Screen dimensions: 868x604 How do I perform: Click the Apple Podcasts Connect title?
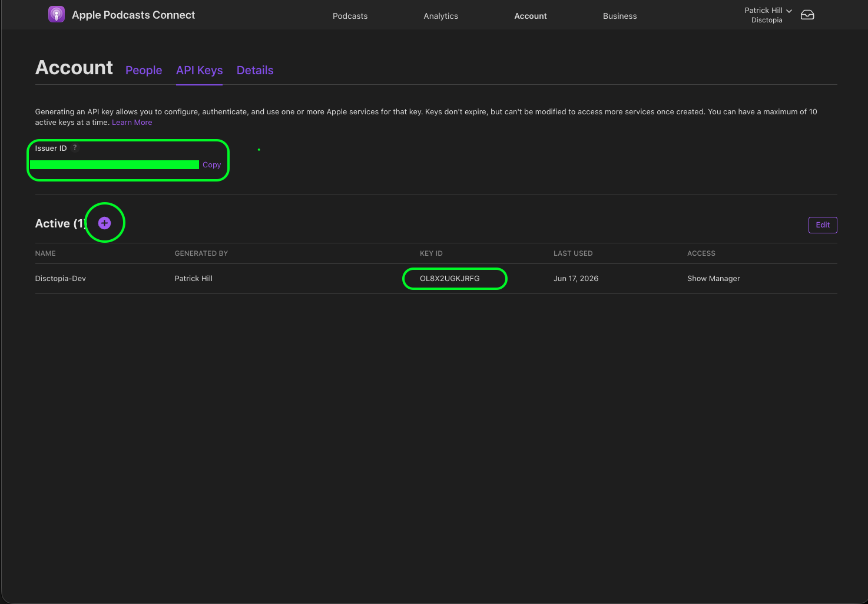(133, 15)
